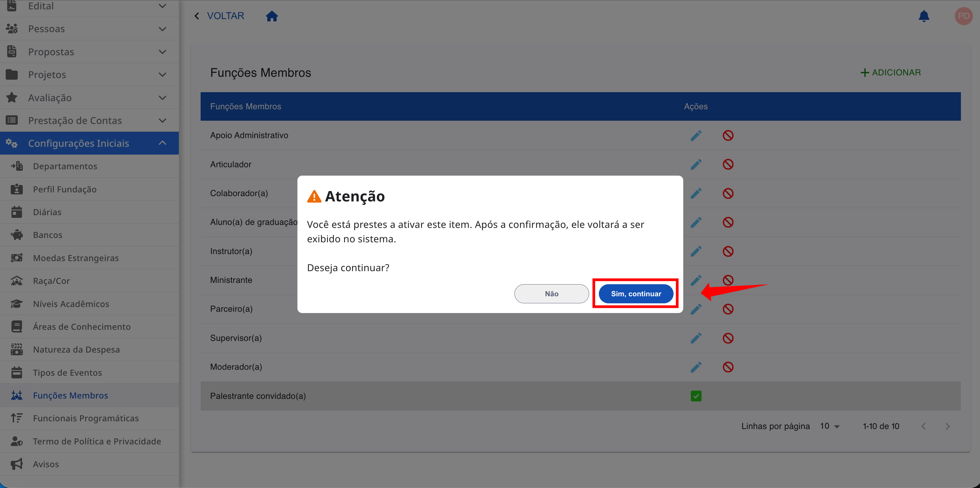Expand the Pessoas sidebar menu
This screenshot has height=488, width=980.
pyautogui.click(x=89, y=28)
